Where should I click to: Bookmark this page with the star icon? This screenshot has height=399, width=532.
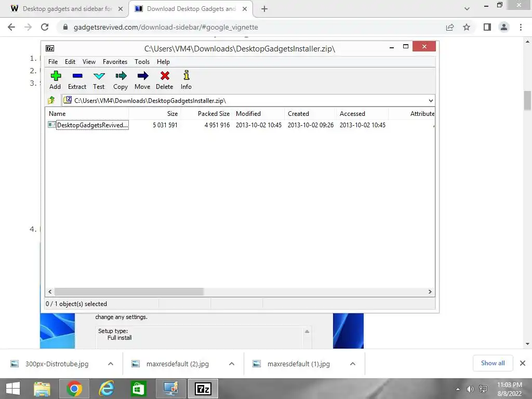coord(467,27)
